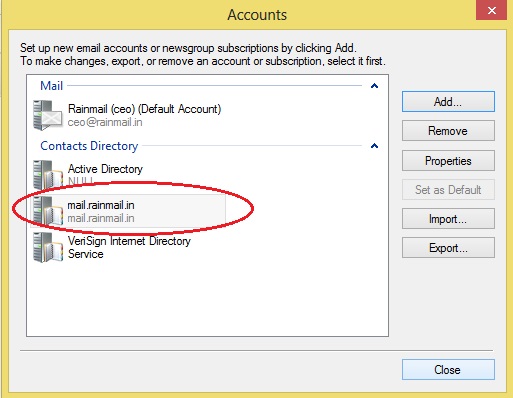Remove the selected account

pyautogui.click(x=448, y=131)
